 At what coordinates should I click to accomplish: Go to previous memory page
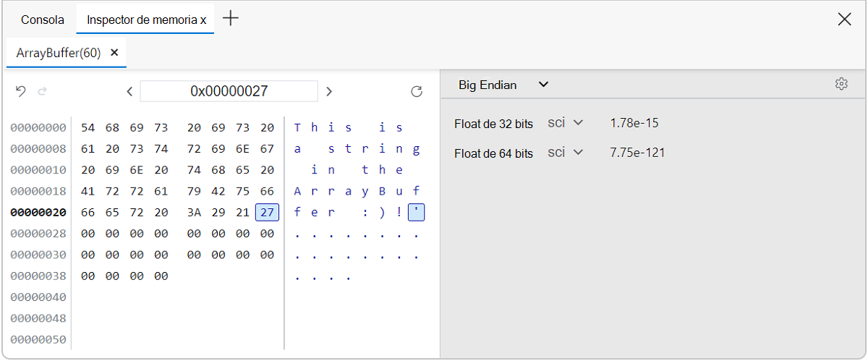pyautogui.click(x=129, y=91)
